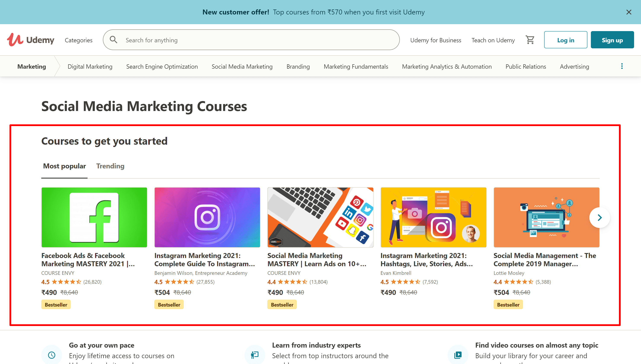Image resolution: width=641 pixels, height=364 pixels.
Task: Expand the Categories dropdown menu
Action: [x=79, y=40]
